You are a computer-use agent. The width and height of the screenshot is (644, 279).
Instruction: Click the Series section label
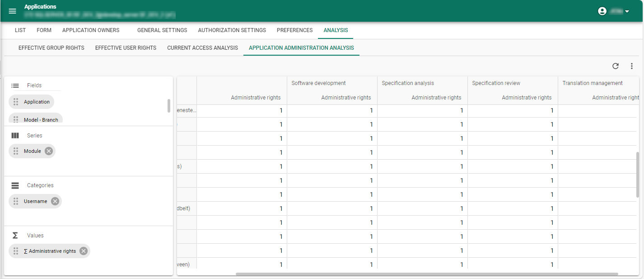click(35, 135)
